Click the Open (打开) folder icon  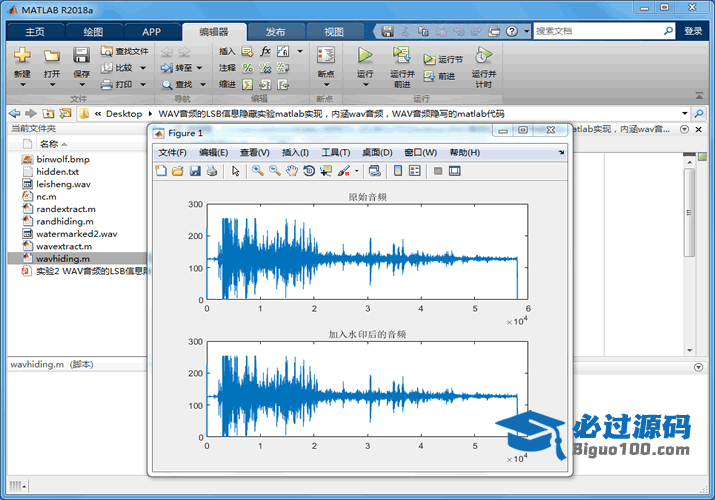[52, 55]
